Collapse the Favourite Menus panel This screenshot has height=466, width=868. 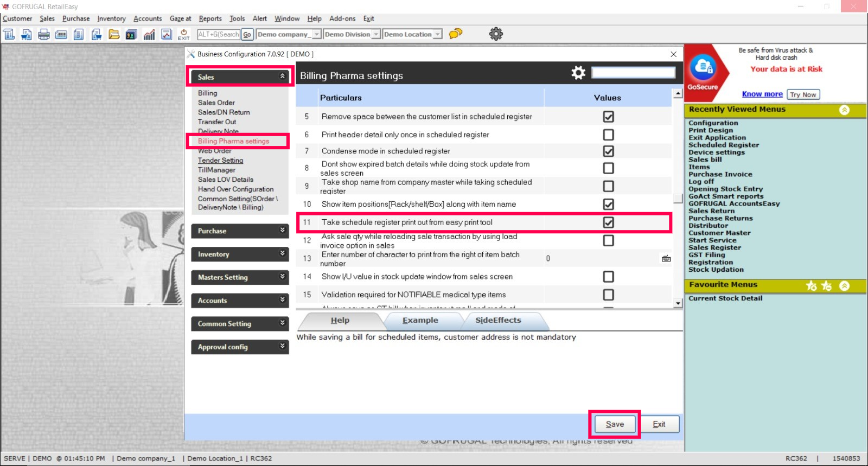coord(845,286)
